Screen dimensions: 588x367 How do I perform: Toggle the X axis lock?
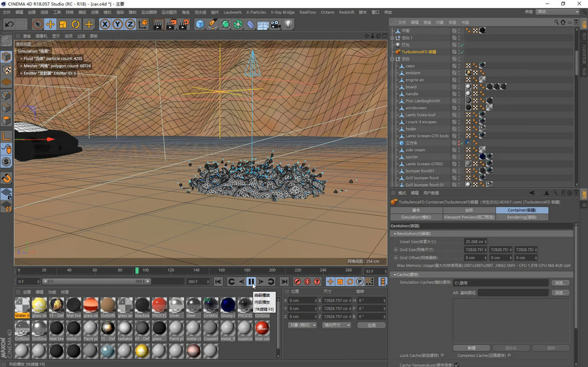[x=105, y=24]
